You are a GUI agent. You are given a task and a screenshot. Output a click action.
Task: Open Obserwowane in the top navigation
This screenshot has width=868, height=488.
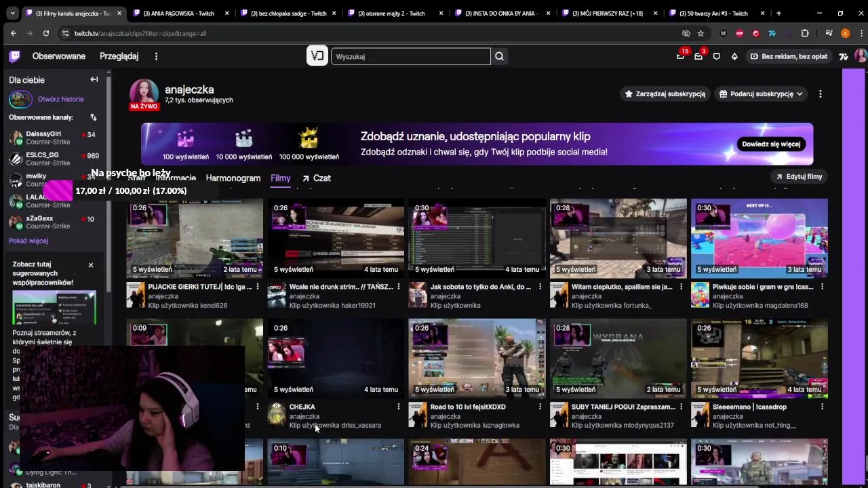coord(59,56)
